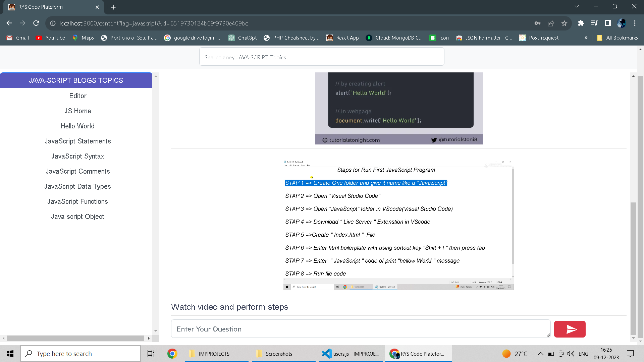
Task: Bookmark this page with star icon
Action: click(564, 23)
